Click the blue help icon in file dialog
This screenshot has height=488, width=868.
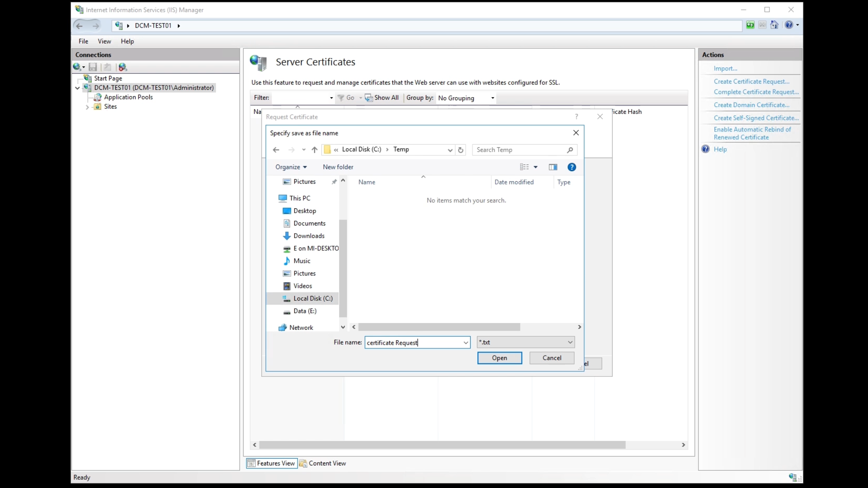point(571,167)
